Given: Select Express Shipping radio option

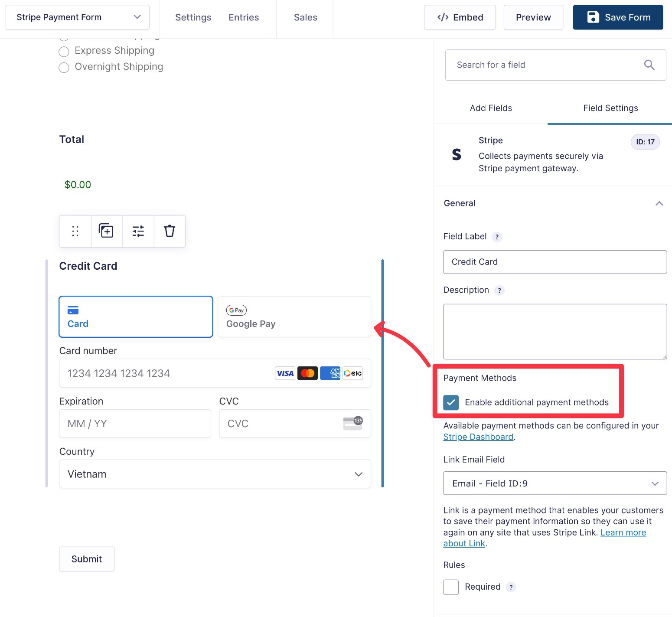Looking at the screenshot, I should click(x=64, y=52).
